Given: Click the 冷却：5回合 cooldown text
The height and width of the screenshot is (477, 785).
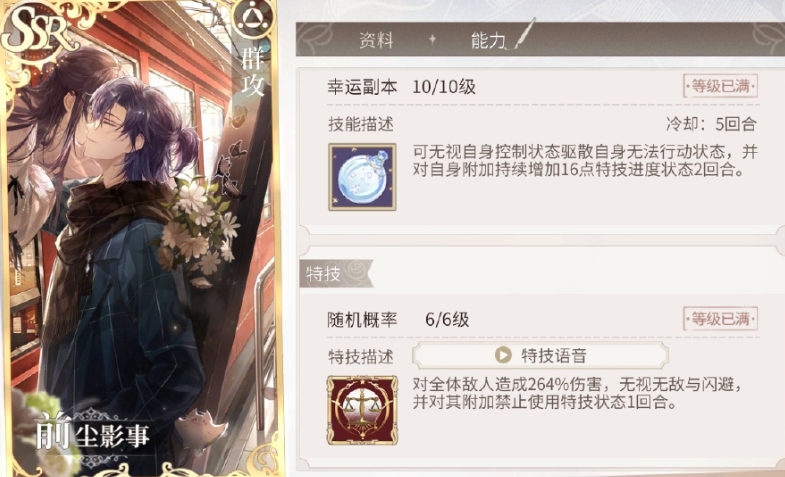Looking at the screenshot, I should point(711,124).
